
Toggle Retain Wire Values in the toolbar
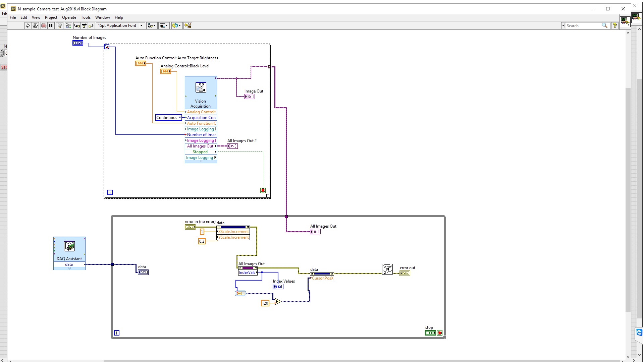68,25
